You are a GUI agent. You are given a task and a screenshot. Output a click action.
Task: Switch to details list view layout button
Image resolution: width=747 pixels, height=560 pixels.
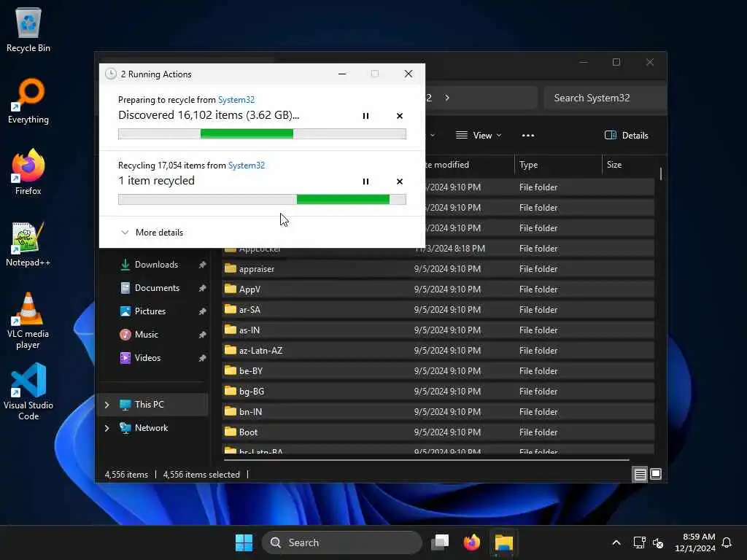click(640, 474)
